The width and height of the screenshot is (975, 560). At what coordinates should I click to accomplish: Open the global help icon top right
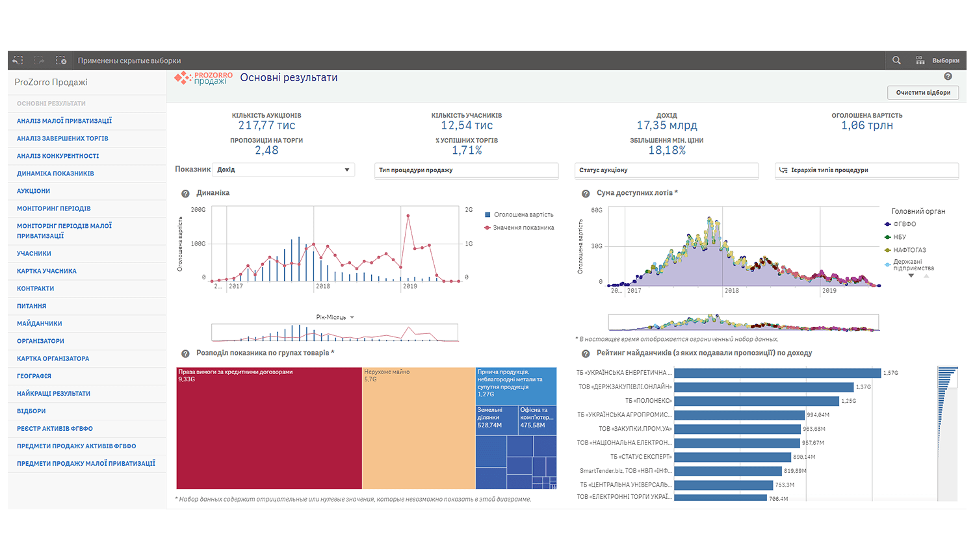click(x=948, y=76)
